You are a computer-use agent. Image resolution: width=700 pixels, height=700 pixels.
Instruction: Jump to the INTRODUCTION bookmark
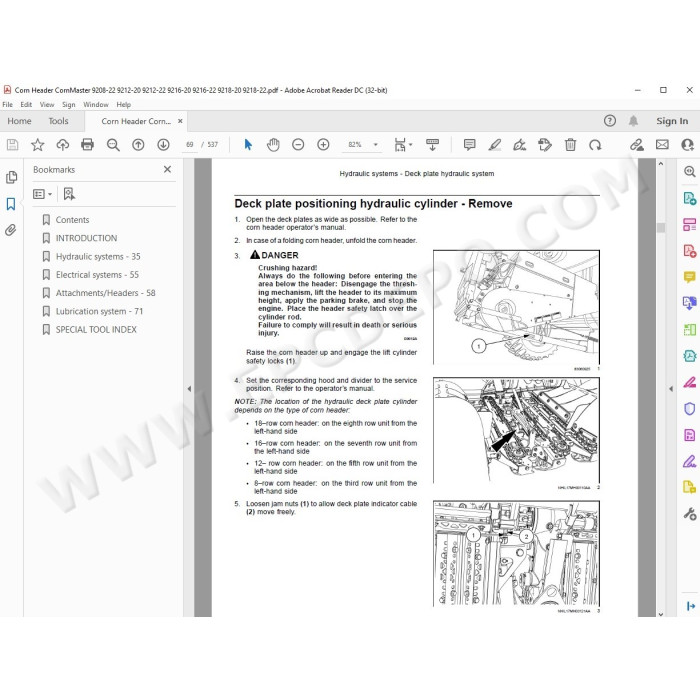[86, 238]
